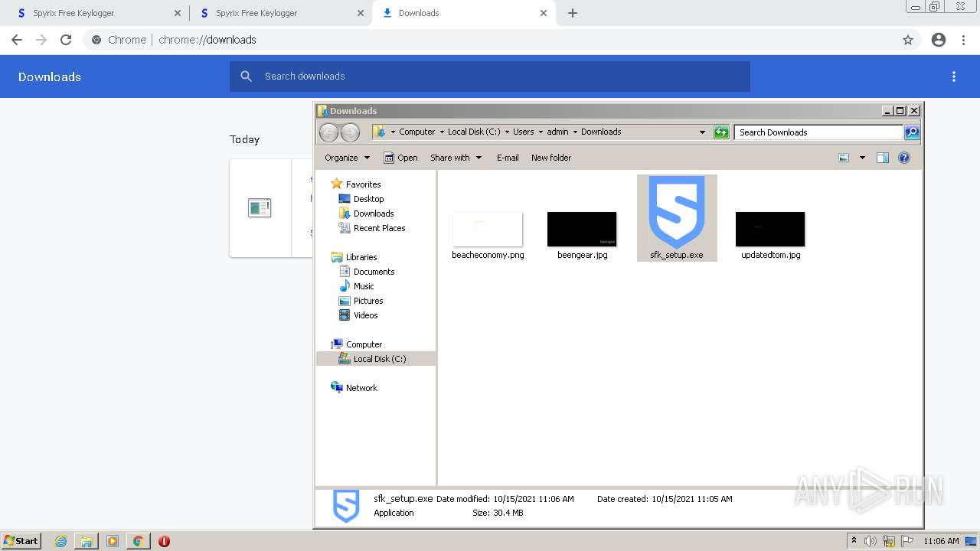This screenshot has height=551, width=980.
Task: Create a New folder
Action: click(x=551, y=158)
